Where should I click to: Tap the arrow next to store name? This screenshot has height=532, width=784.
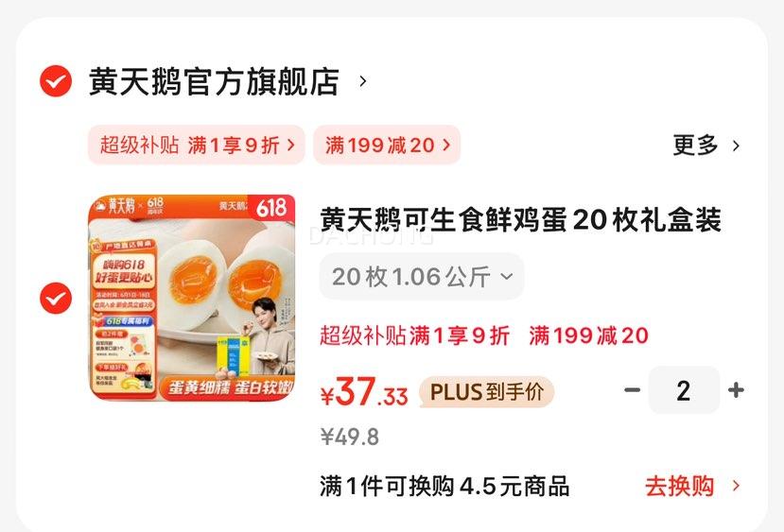[363, 81]
